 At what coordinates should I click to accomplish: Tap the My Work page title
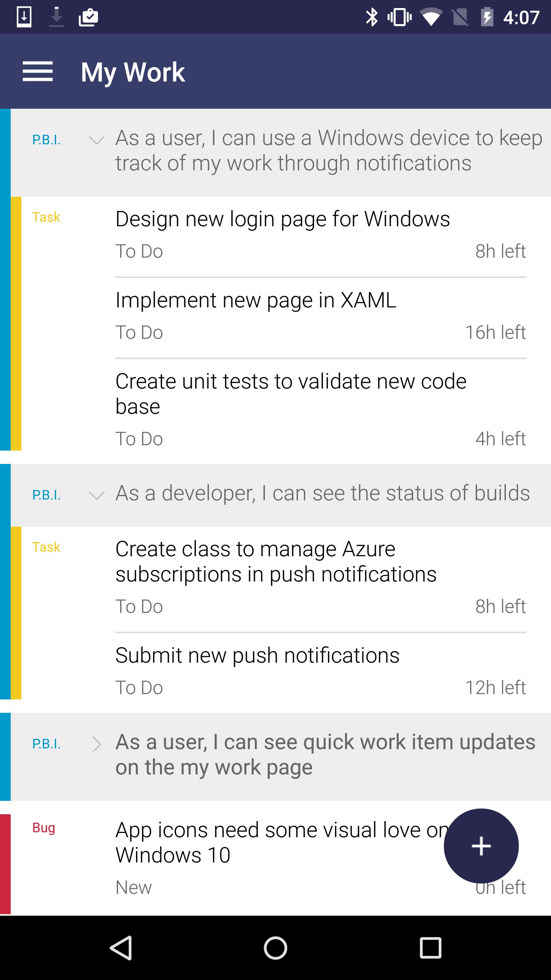click(133, 72)
